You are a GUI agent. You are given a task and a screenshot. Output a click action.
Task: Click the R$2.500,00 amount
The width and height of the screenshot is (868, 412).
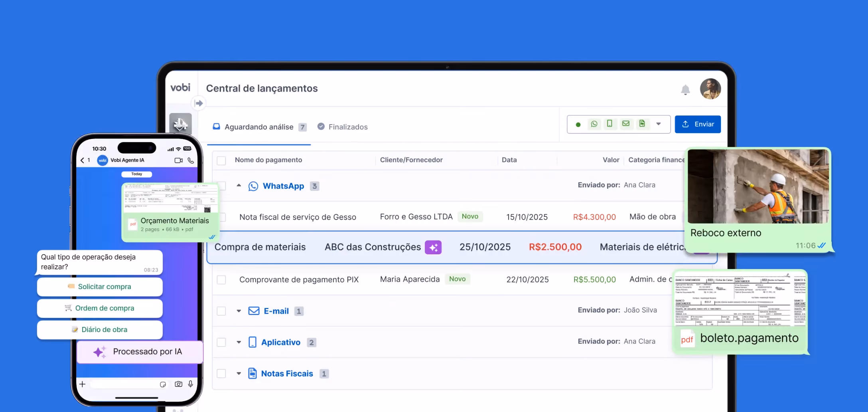tap(555, 247)
